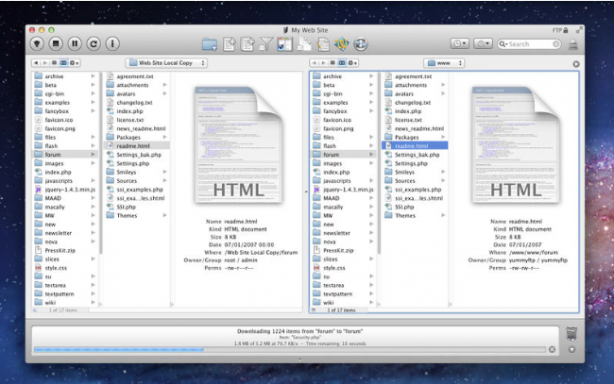Cancel the forum download with X button

[x=552, y=349]
